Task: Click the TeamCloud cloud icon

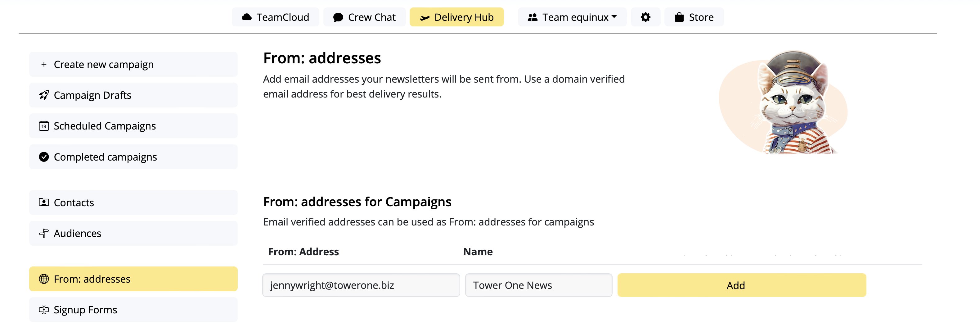Action: pos(246,17)
